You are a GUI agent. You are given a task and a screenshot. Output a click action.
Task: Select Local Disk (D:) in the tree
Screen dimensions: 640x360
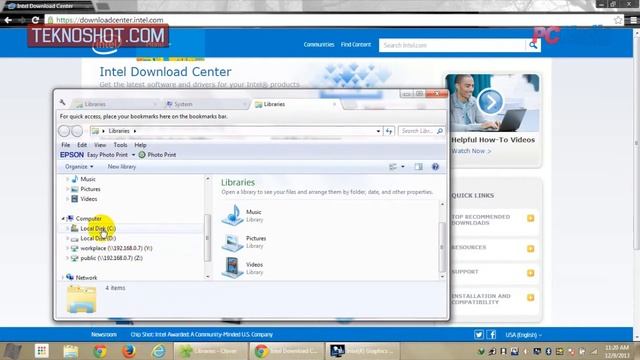click(x=98, y=238)
